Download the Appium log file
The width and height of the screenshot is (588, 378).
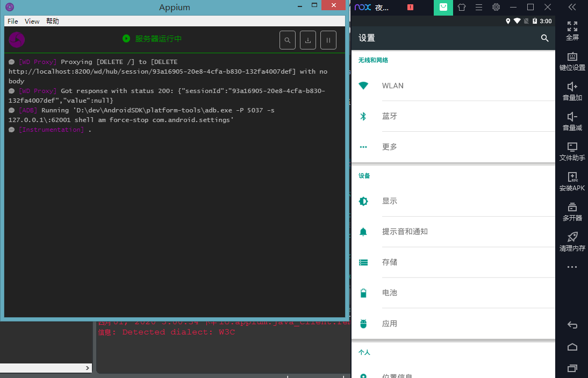click(307, 40)
